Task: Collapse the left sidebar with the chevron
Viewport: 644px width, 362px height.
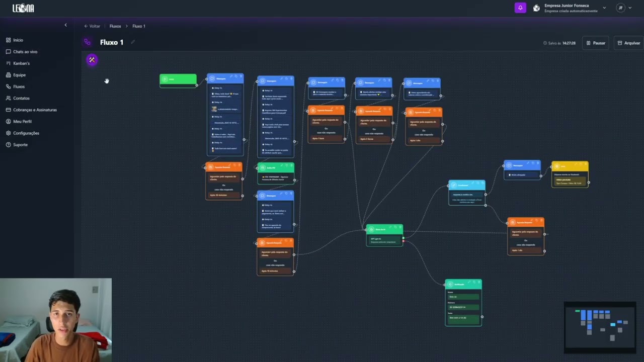Action: 65,25
